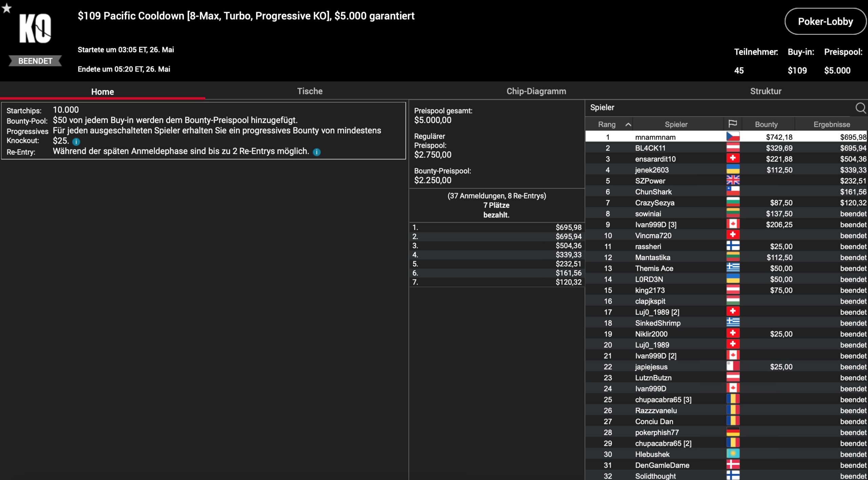Viewport: 868px width, 480px height.
Task: Open the Struktur tab
Action: click(x=766, y=91)
